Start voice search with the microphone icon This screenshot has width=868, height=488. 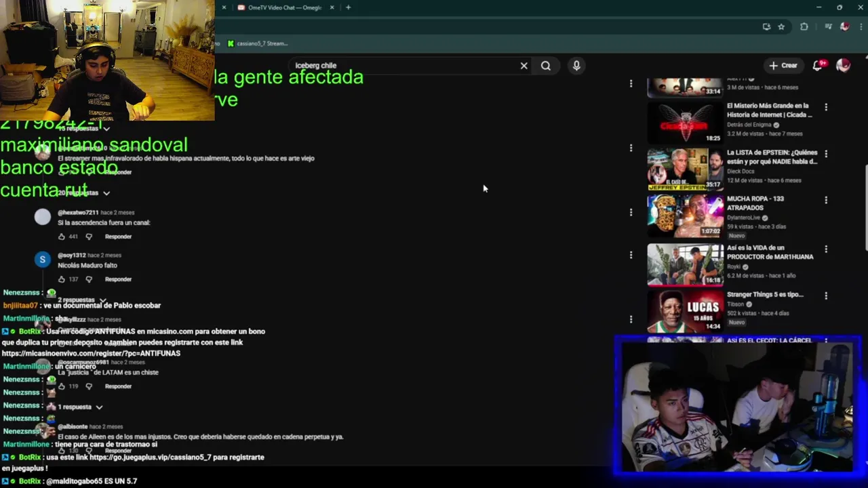coord(576,66)
